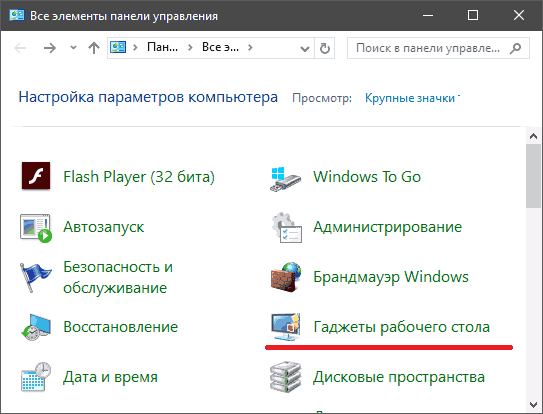
Task: Open Брандмауэр Windows link
Action: tap(391, 277)
